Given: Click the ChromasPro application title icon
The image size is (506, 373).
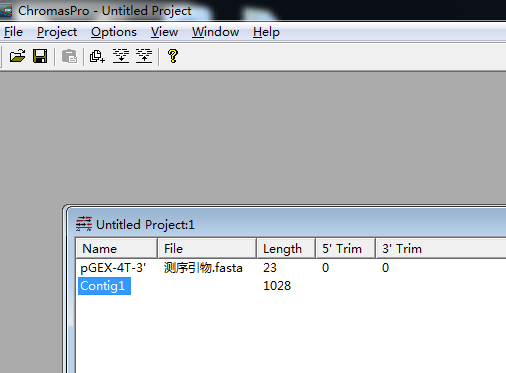Looking at the screenshot, I should (6, 10).
